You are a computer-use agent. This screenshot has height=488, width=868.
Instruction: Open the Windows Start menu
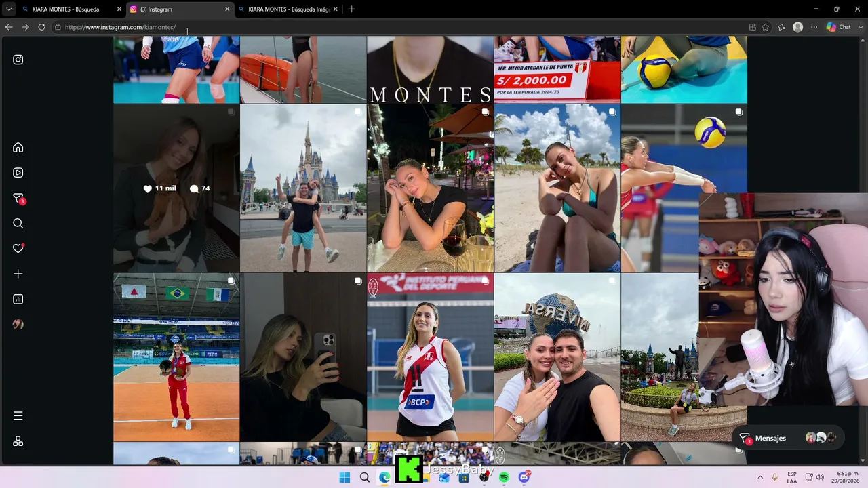(344, 477)
